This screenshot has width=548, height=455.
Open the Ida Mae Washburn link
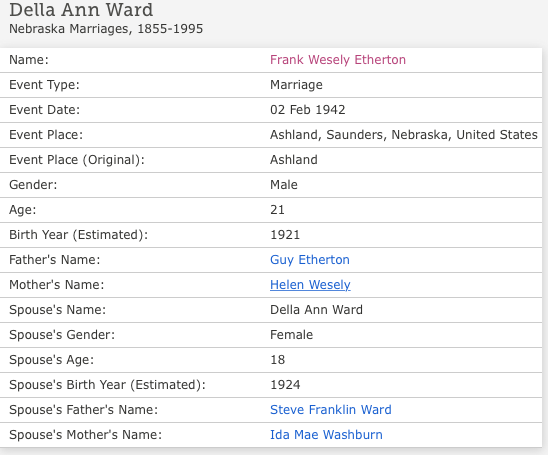[x=326, y=434]
